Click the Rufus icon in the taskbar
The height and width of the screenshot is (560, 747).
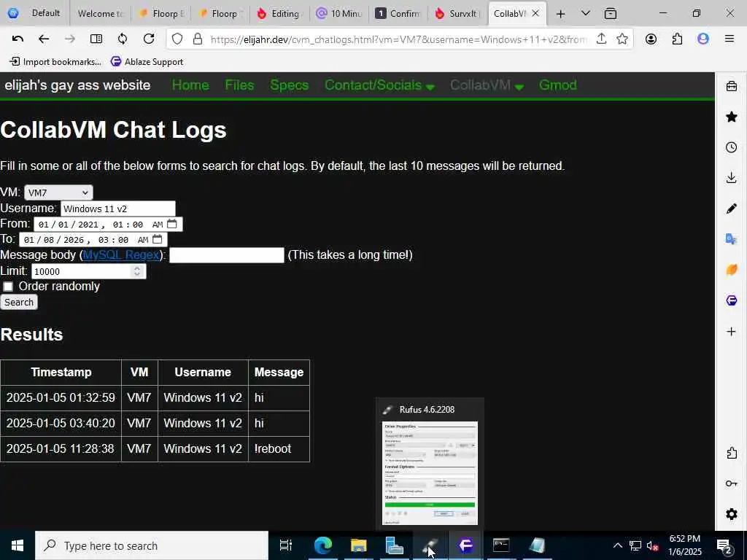click(430, 545)
